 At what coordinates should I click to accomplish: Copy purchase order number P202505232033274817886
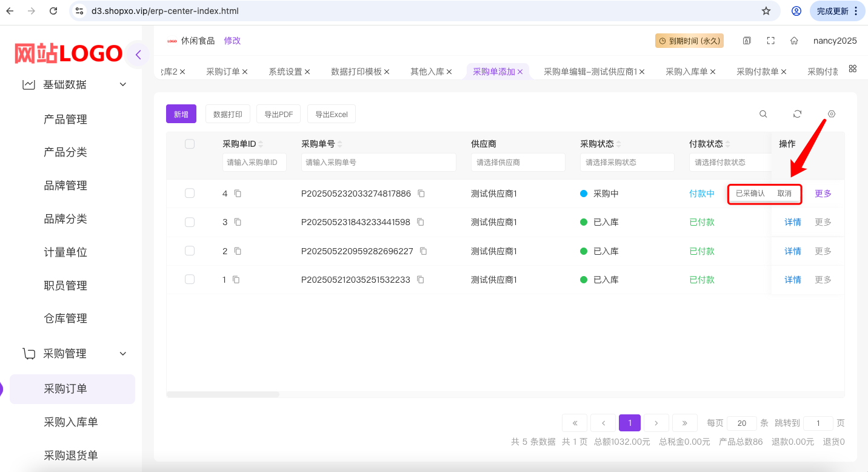point(421,194)
